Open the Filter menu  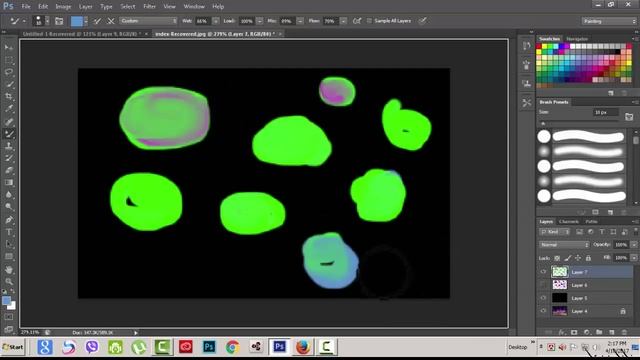(x=149, y=7)
